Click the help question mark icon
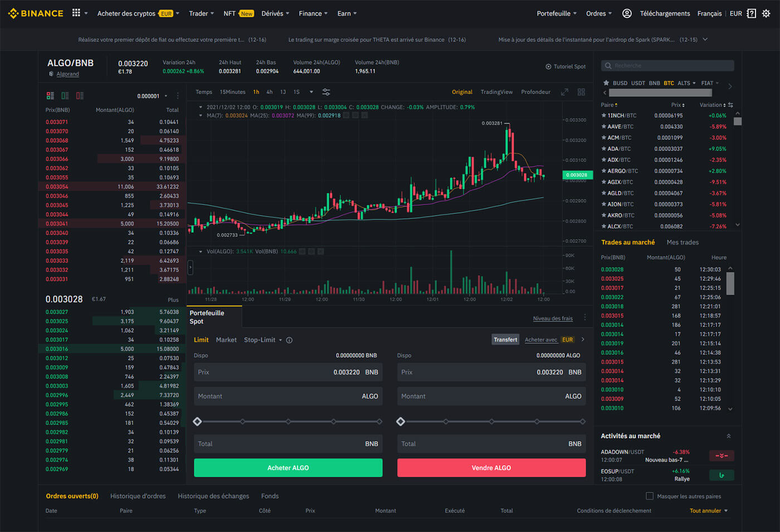The image size is (780, 532). (751, 13)
